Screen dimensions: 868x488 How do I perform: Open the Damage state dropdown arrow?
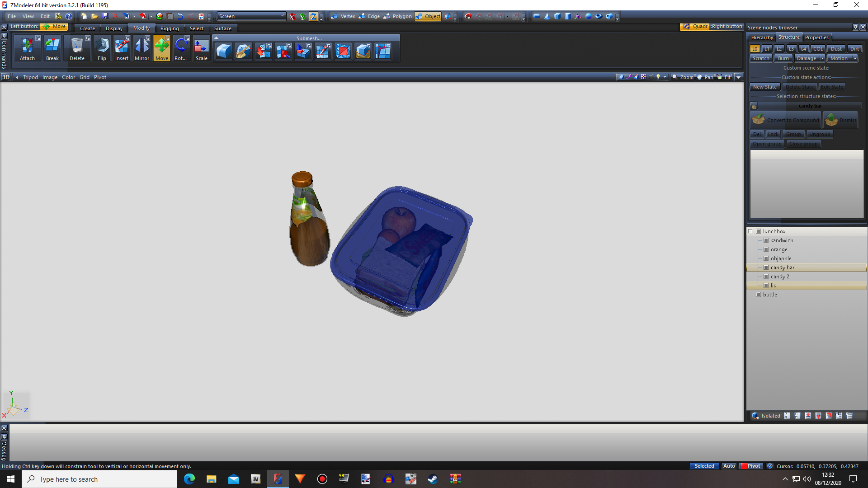(x=822, y=59)
